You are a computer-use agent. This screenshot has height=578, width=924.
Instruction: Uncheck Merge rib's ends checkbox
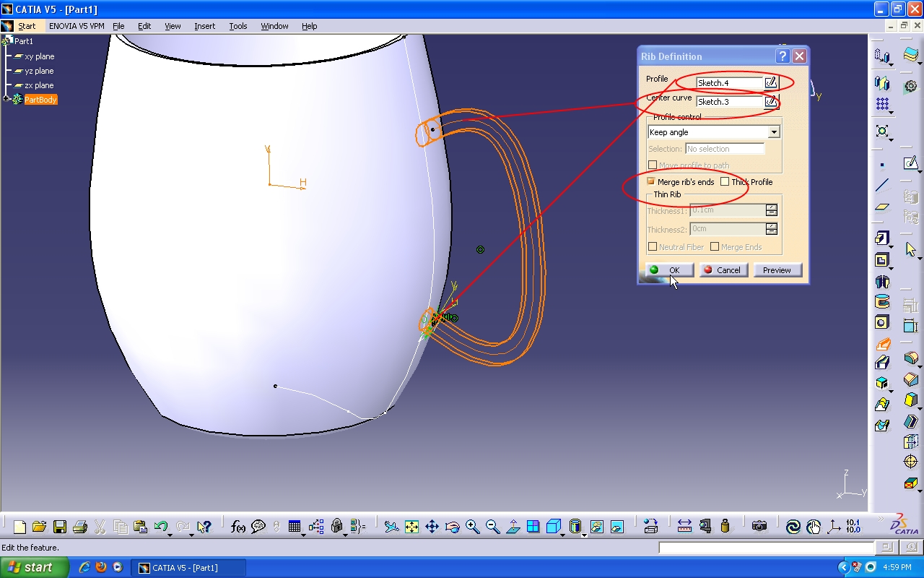tap(652, 182)
